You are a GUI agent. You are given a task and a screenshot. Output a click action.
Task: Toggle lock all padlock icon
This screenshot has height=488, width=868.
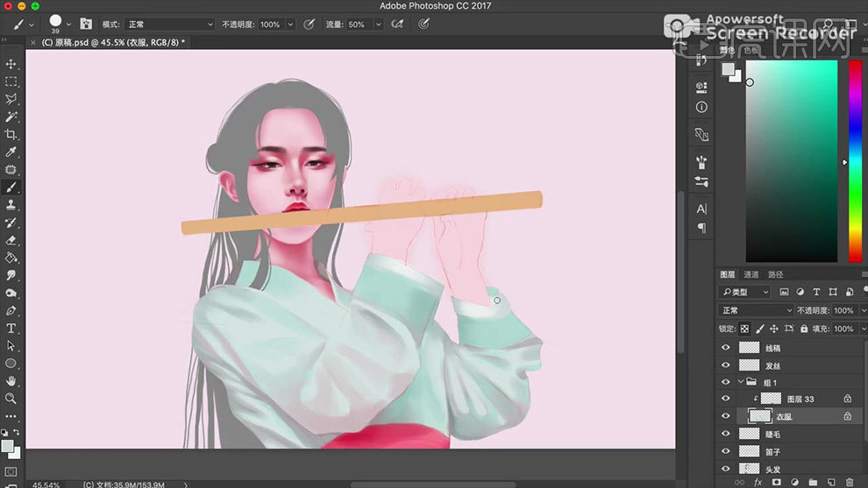click(x=804, y=329)
